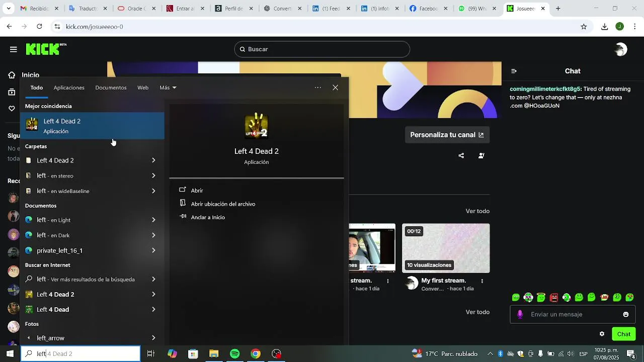The height and width of the screenshot is (362, 644).
Task: Open Microsoft Store from the taskbar
Action: point(193,354)
